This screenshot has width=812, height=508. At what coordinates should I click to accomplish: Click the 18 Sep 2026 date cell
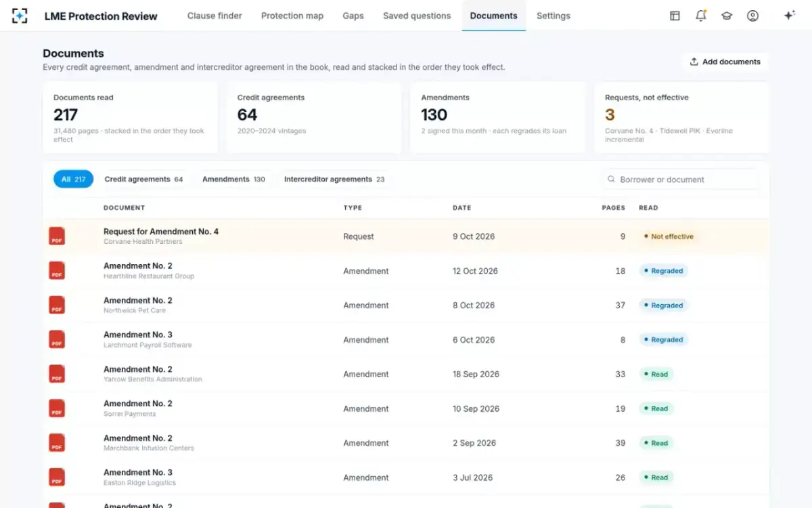(x=476, y=374)
